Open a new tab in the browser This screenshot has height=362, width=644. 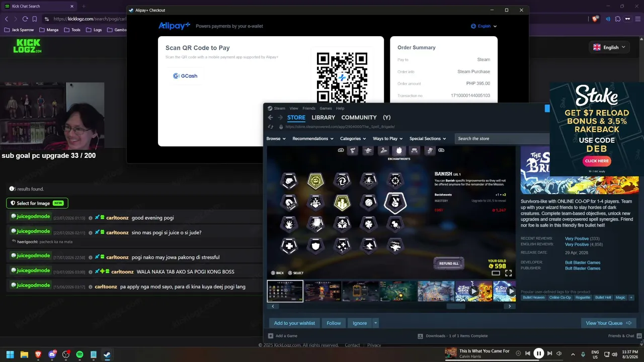tap(84, 6)
